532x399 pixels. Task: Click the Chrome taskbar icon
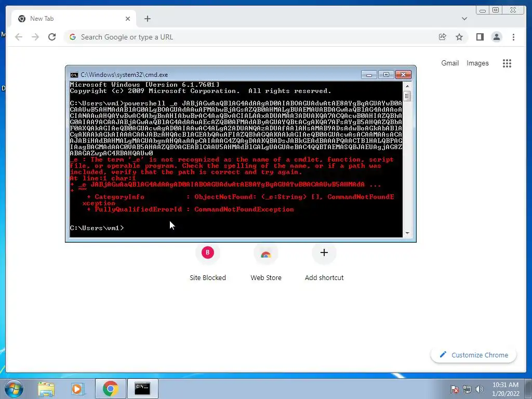(x=110, y=389)
